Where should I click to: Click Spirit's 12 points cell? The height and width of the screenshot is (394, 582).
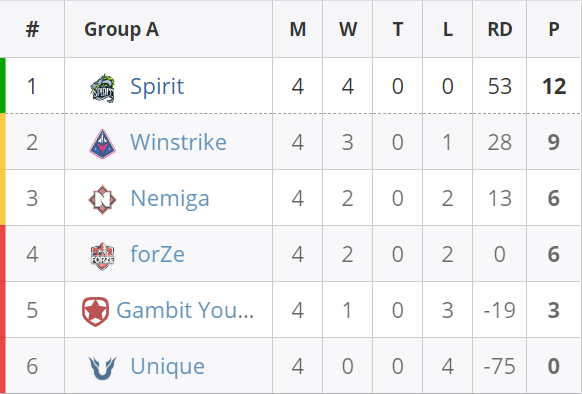point(554,87)
